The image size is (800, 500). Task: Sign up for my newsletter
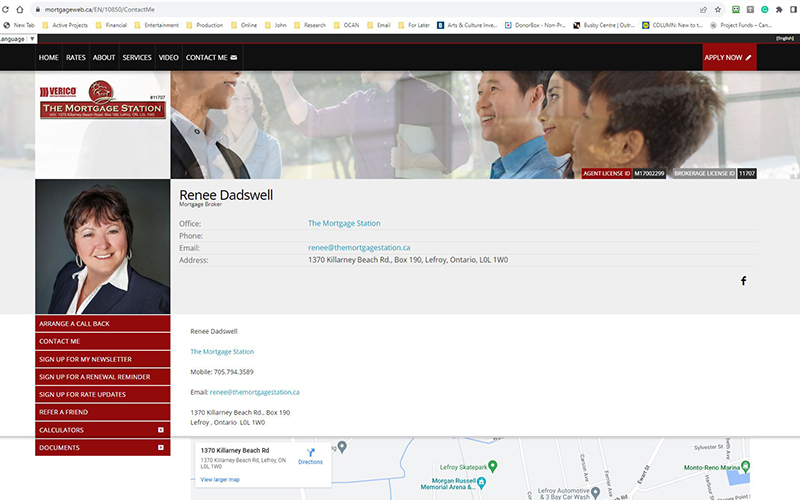pyautogui.click(x=103, y=359)
